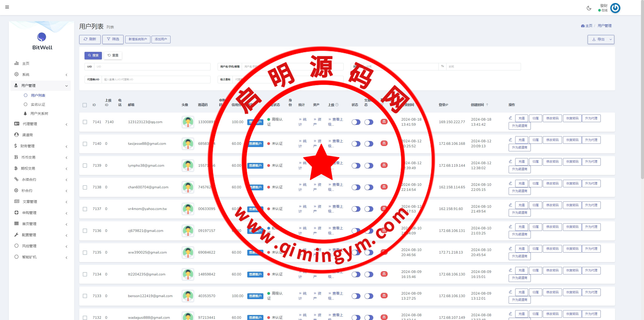644x320 pixels.
Task: Click the 代理商UID input field
Action: [x=156, y=80]
